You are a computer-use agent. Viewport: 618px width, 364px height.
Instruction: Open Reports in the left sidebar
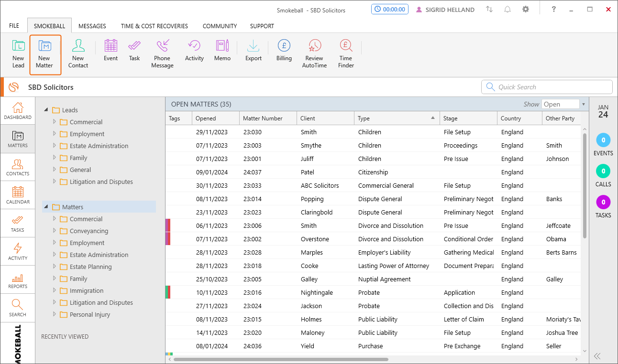coord(18,280)
